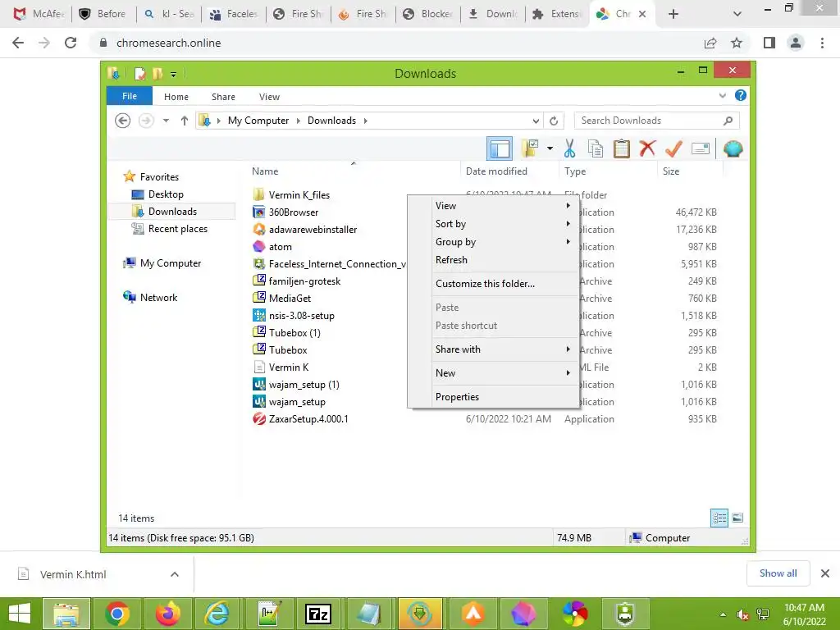Open the Home ribbon tab
The width and height of the screenshot is (840, 630).
[x=176, y=97]
